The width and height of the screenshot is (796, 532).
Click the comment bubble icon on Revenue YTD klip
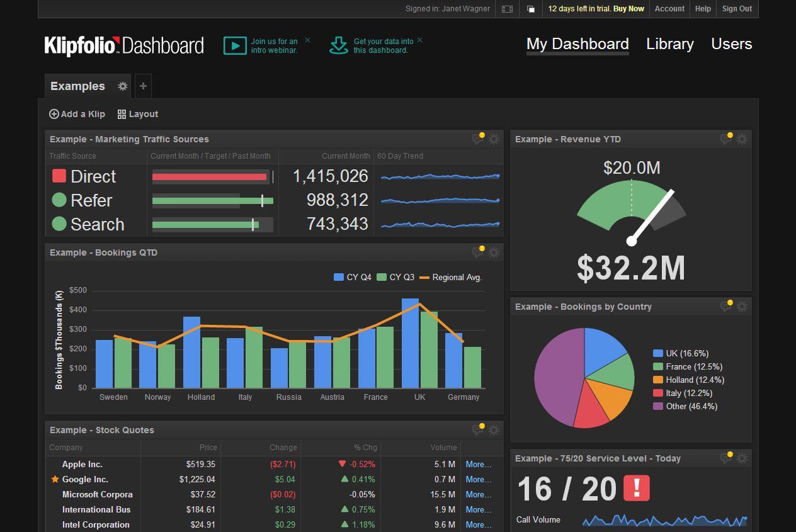pyautogui.click(x=726, y=139)
